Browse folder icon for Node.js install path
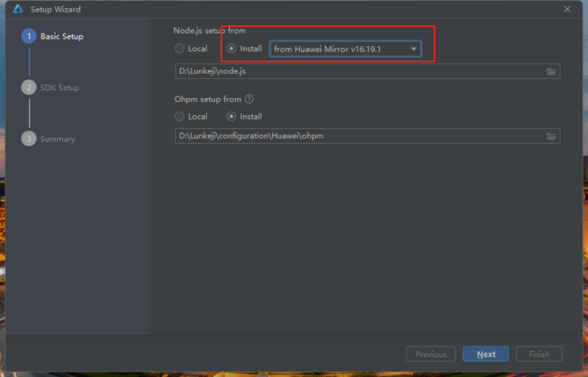 tap(551, 72)
